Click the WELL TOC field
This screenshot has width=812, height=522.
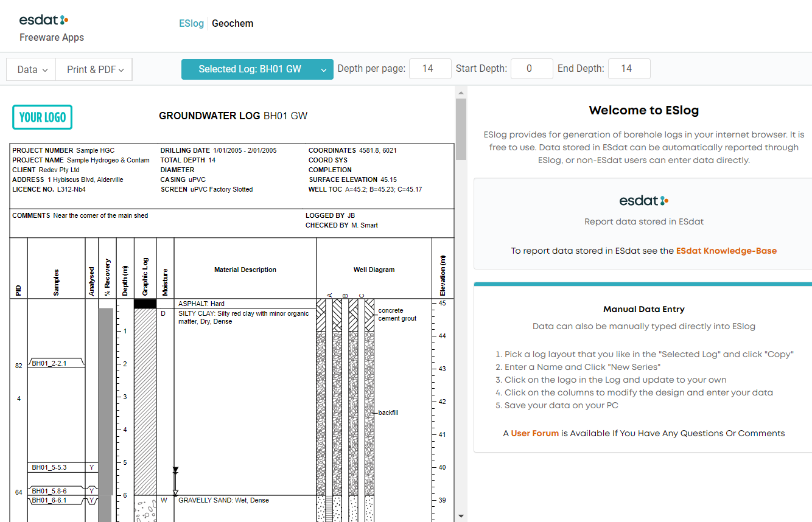coord(365,189)
